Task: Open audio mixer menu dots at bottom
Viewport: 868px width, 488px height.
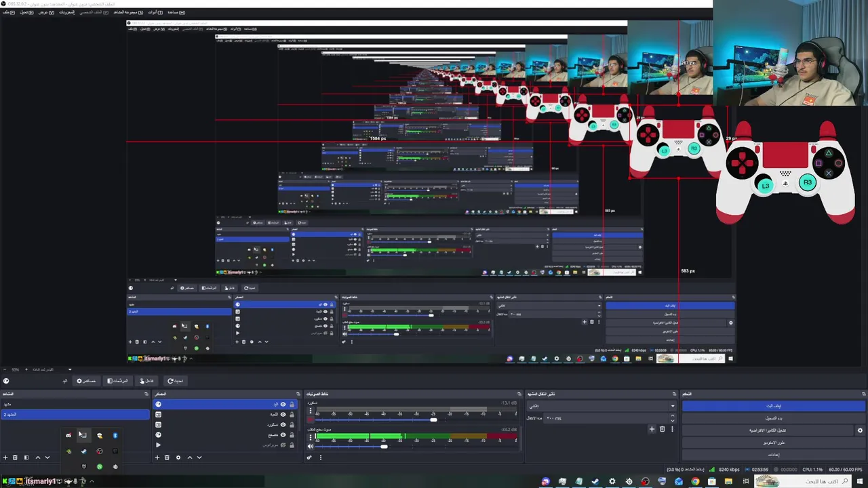Action: pyautogui.click(x=320, y=457)
